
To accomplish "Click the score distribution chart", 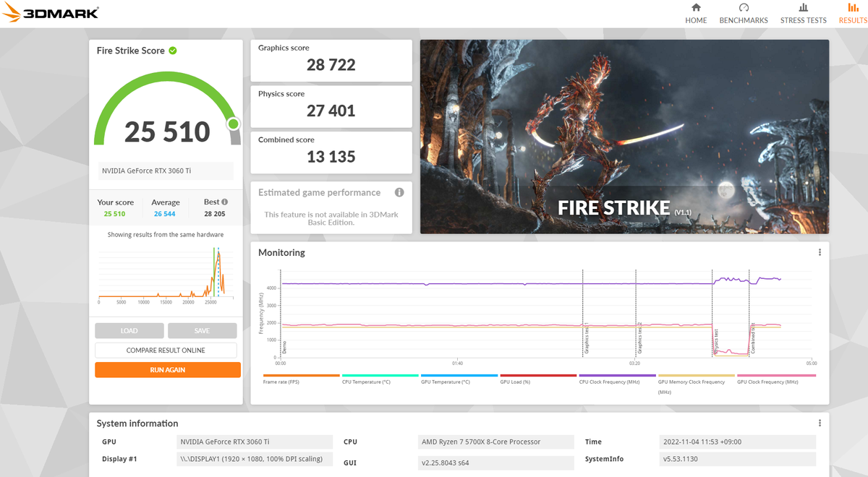I will click(166, 273).
